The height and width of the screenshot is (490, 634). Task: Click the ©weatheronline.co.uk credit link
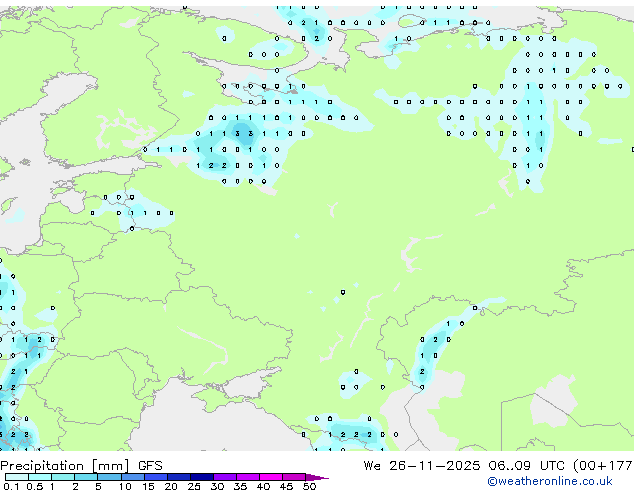[550, 481]
